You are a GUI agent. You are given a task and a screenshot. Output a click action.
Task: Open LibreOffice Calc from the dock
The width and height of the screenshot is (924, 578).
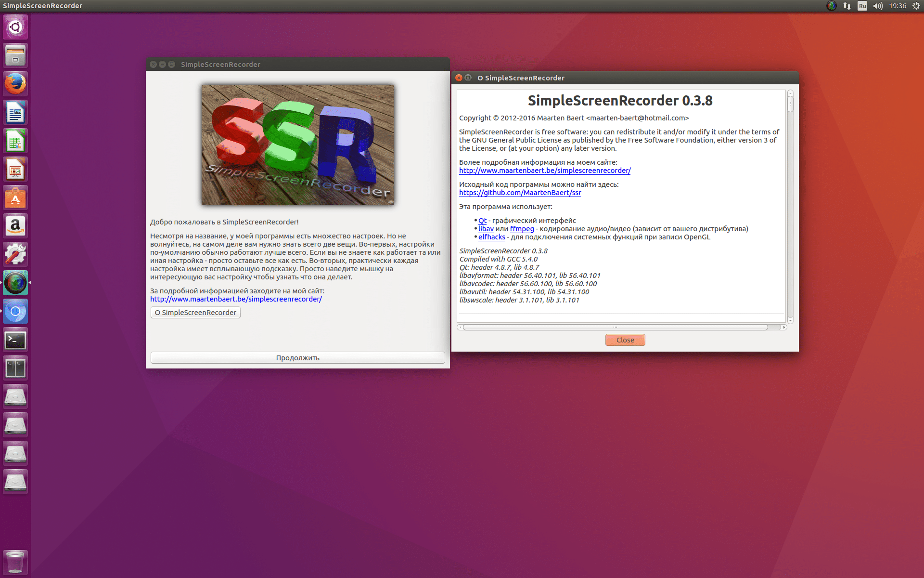pyautogui.click(x=15, y=141)
